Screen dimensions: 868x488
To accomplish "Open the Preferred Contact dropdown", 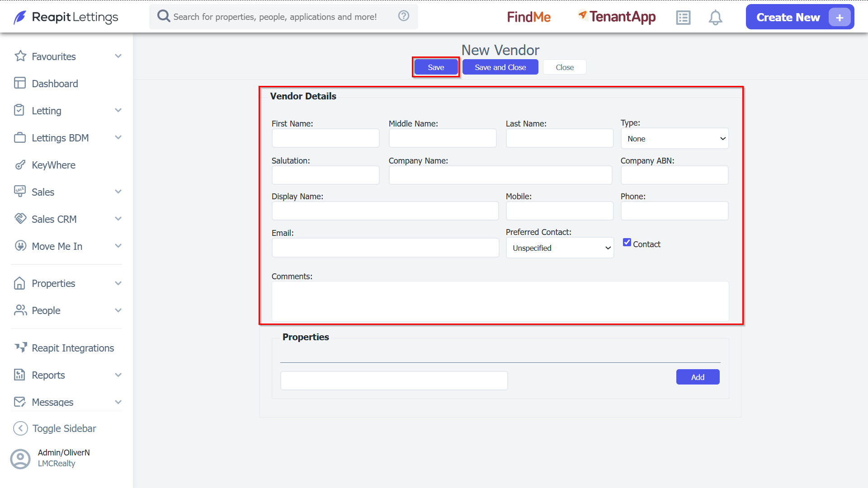I will [x=560, y=248].
